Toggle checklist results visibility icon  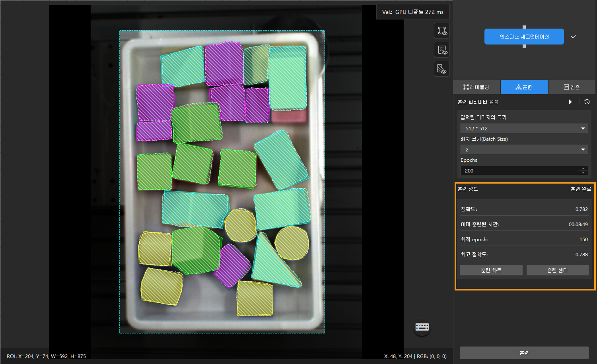pos(442,50)
